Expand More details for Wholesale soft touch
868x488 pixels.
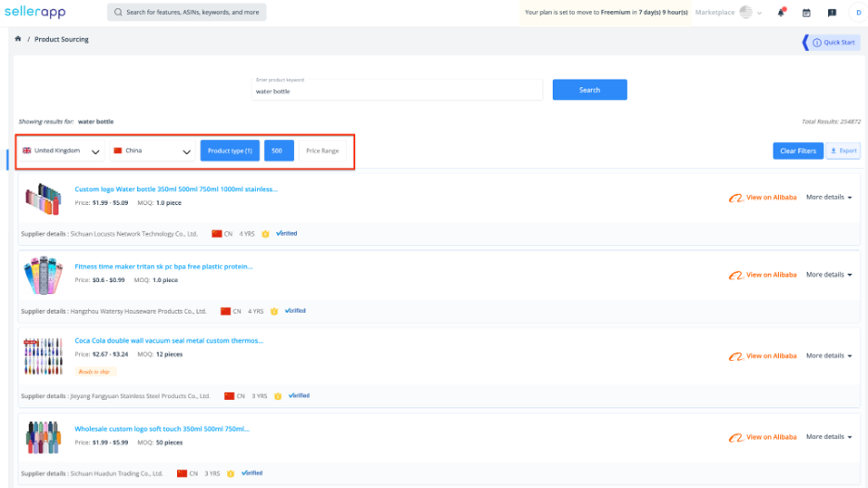pyautogui.click(x=829, y=436)
